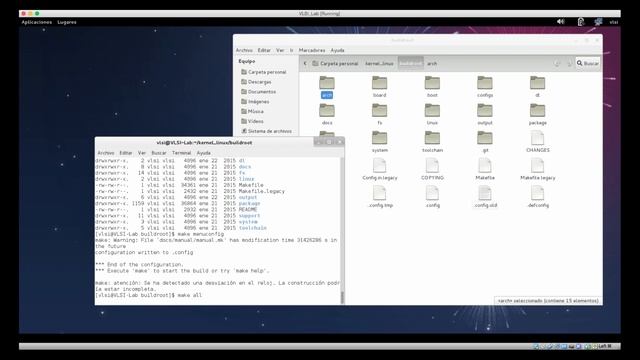Open file manager Ir menu
The image size is (640, 360).
pyautogui.click(x=291, y=50)
